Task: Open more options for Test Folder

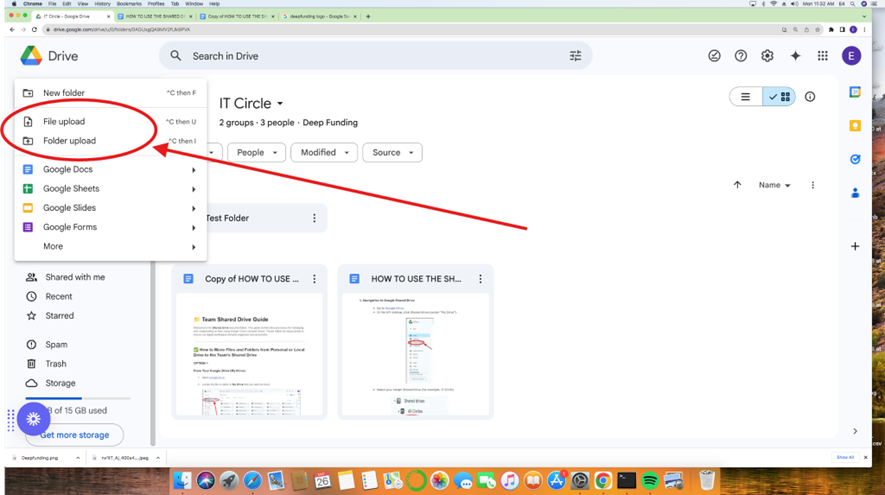Action: coord(314,218)
